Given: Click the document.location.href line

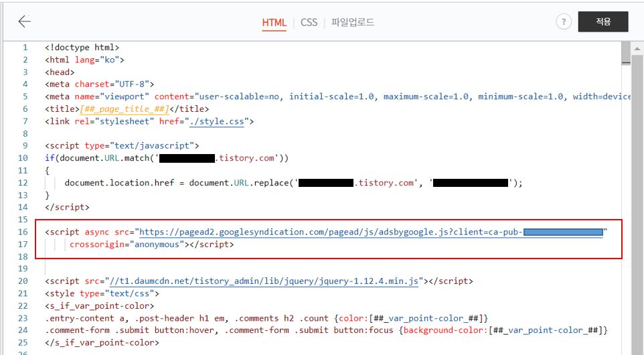Looking at the screenshot, I should coord(294,183).
